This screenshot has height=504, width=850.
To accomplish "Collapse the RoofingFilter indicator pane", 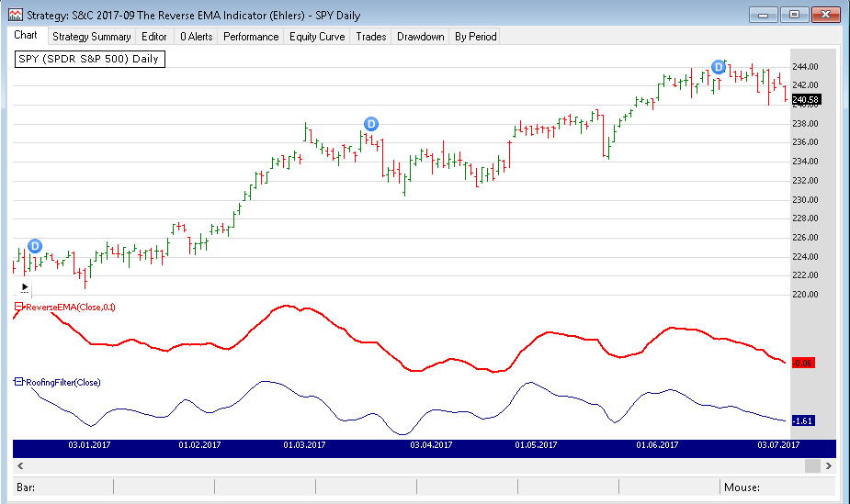I will (18, 382).
